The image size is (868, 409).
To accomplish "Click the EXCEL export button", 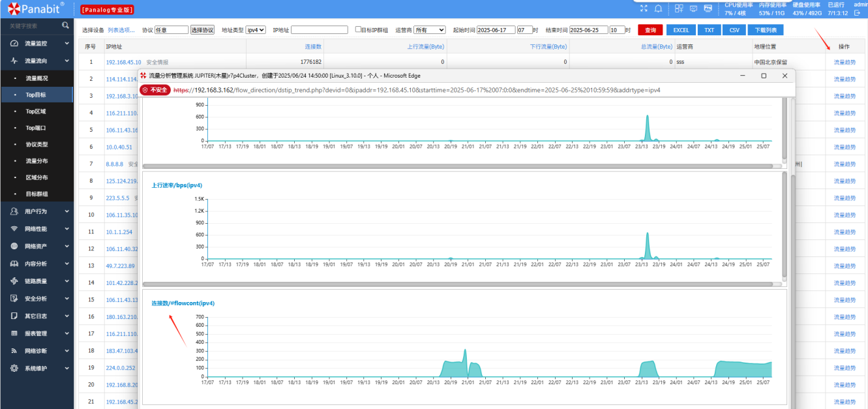I will point(681,30).
